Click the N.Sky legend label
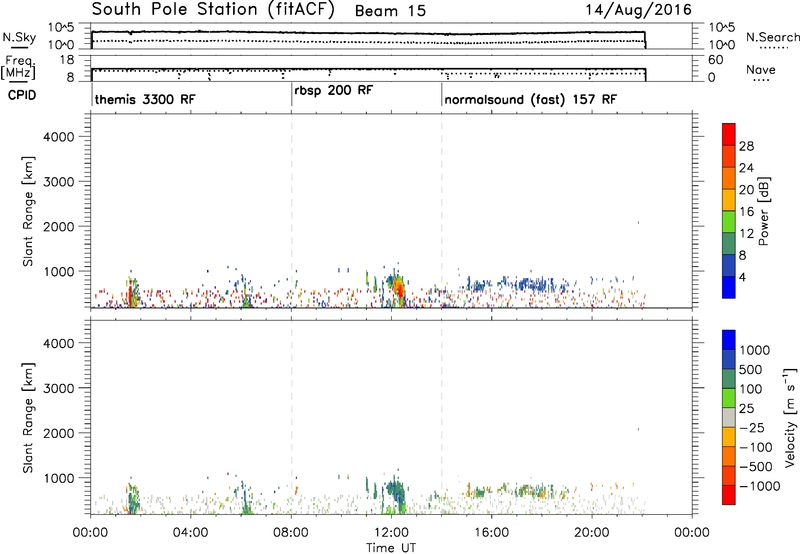The width and height of the screenshot is (800, 554). [x=19, y=38]
